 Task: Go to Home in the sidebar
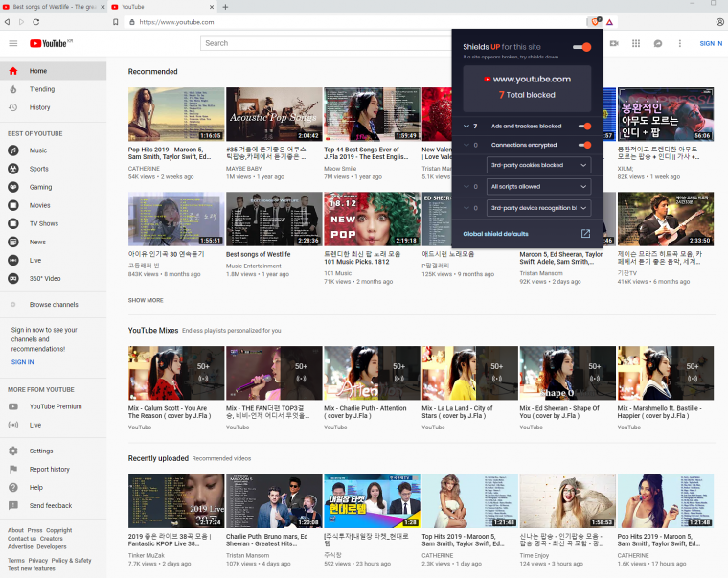point(53,71)
